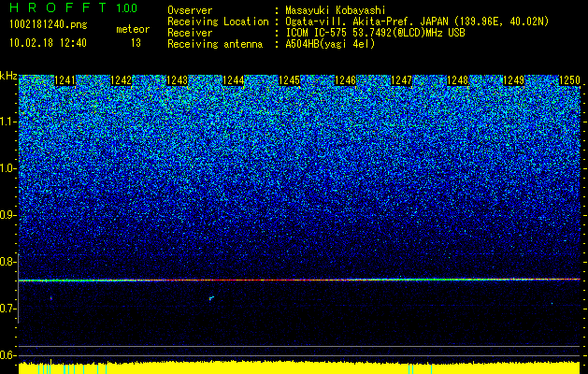Viewport: 588px width, 374px height.
Task: Click the 1249 time marker
Action: tap(513, 80)
